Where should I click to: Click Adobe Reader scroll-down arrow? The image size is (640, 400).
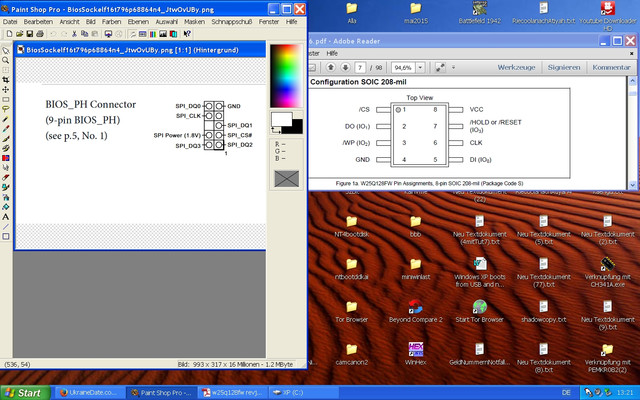[x=632, y=185]
